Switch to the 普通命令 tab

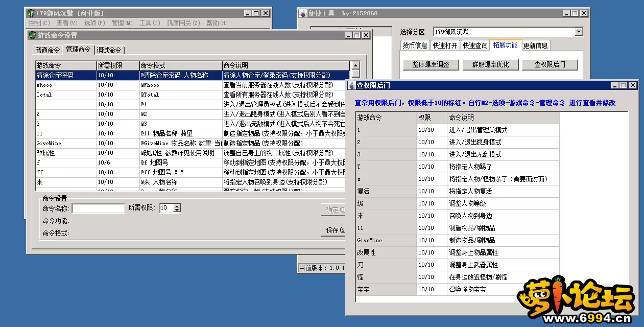(47, 50)
